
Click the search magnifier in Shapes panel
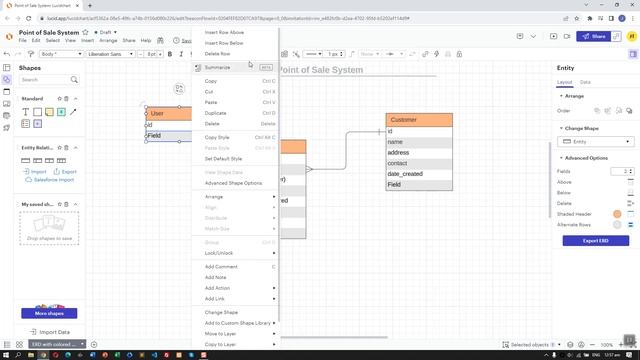click(74, 80)
